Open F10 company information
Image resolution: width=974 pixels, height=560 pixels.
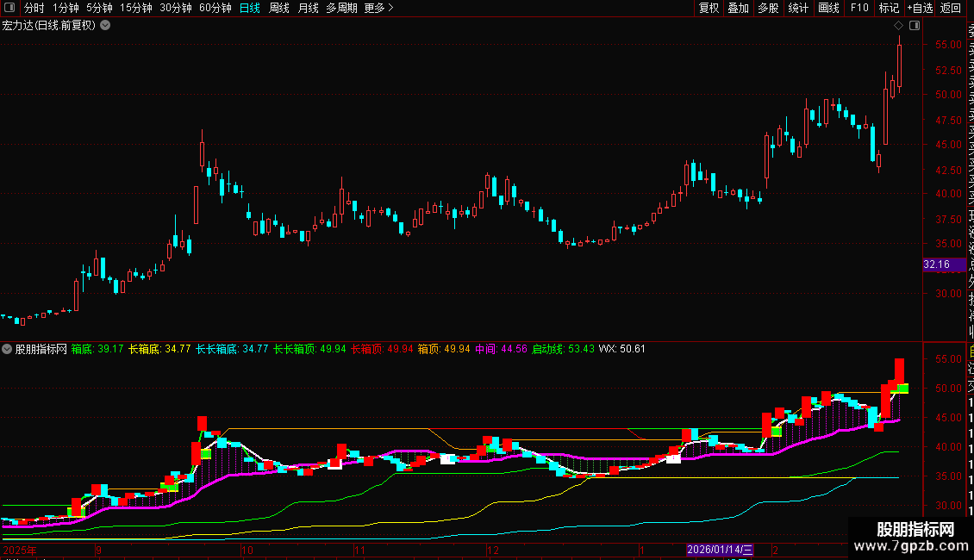pos(859,9)
